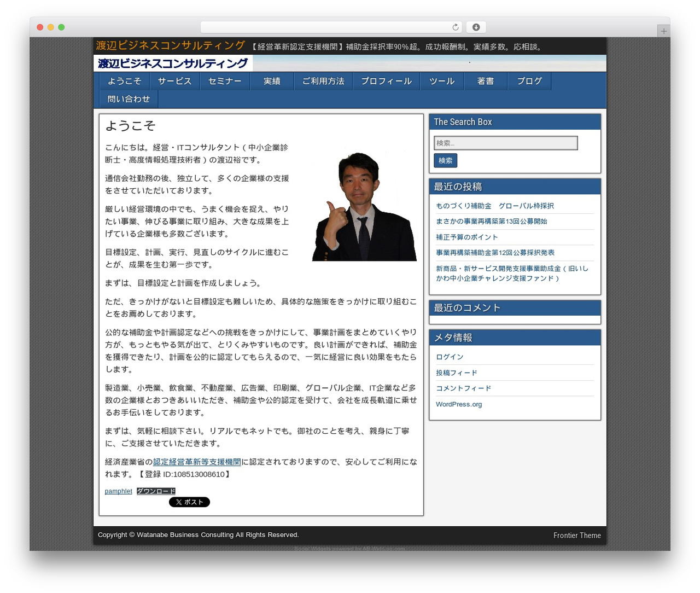Click the メタ情報 widget heading
Image resolution: width=700 pixels, height=593 pixels.
[453, 338]
